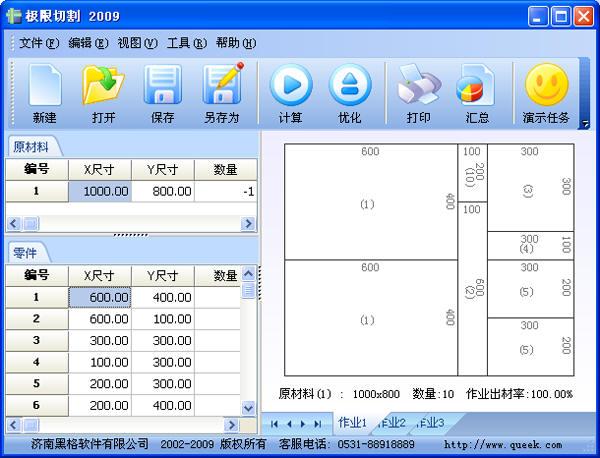
Task: Open the 帮助(H) menu
Action: 236,42
